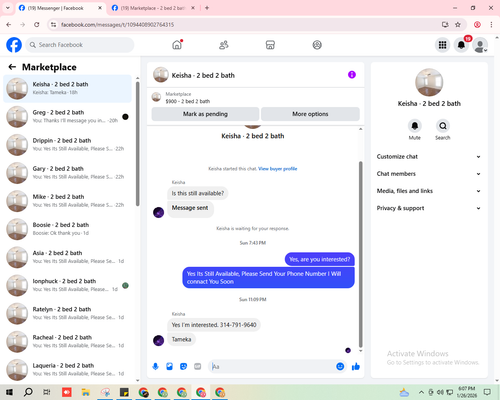Open Mike - 2 bed 2 bath conversation
This screenshot has height=400, width=500.
tap(67, 201)
